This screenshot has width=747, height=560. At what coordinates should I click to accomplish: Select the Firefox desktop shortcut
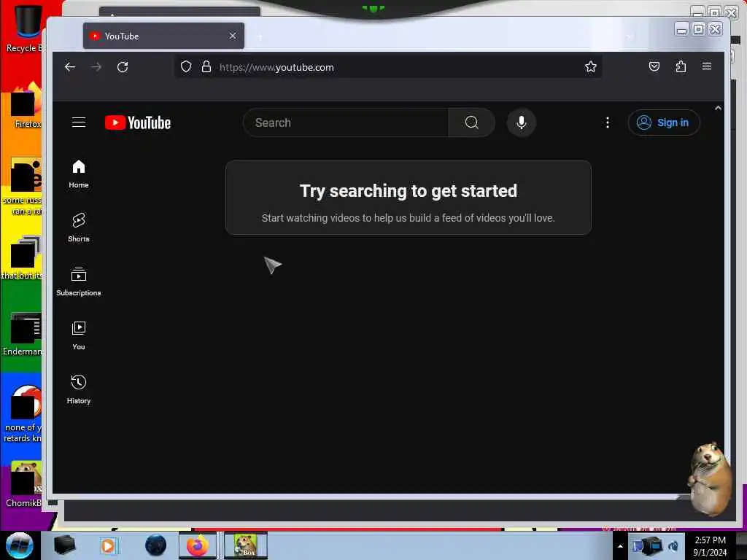tap(27, 106)
